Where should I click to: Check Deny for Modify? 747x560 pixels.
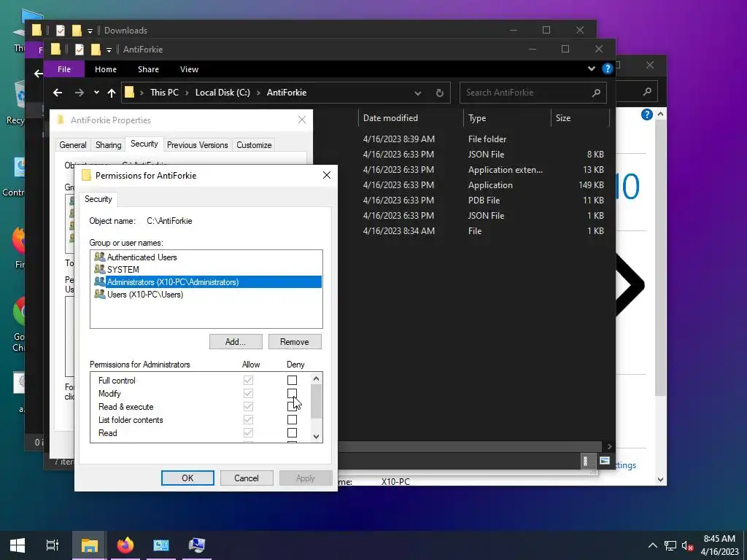click(292, 393)
